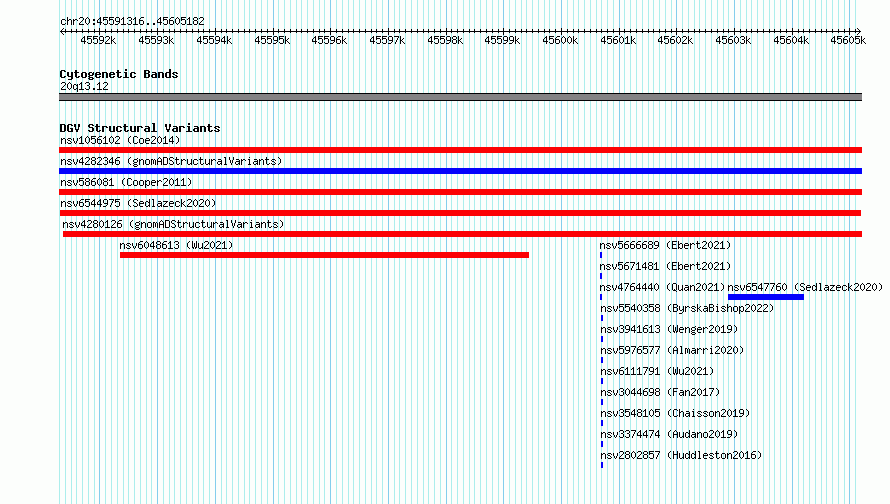This screenshot has height=504, width=890.
Task: Click nsv4764440 (Quan2021) variant label
Action: (662, 287)
